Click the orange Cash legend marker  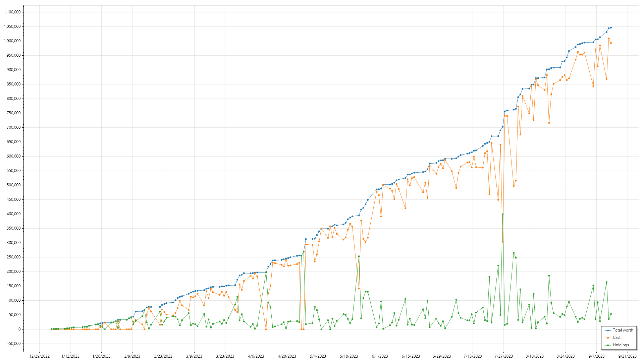point(608,338)
